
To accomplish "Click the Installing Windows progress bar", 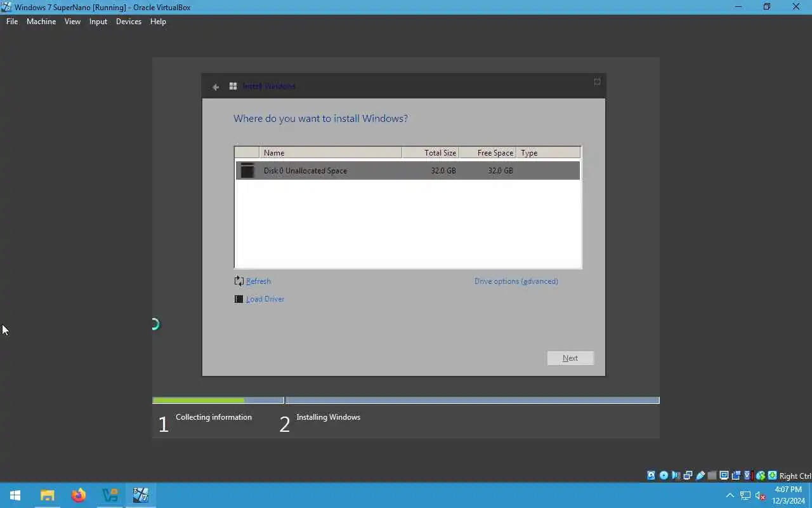I will coord(473,400).
